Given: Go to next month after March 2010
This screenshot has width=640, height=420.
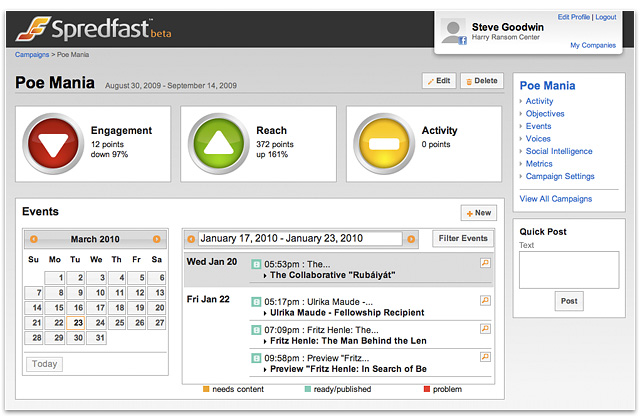Looking at the screenshot, I should click(x=156, y=239).
